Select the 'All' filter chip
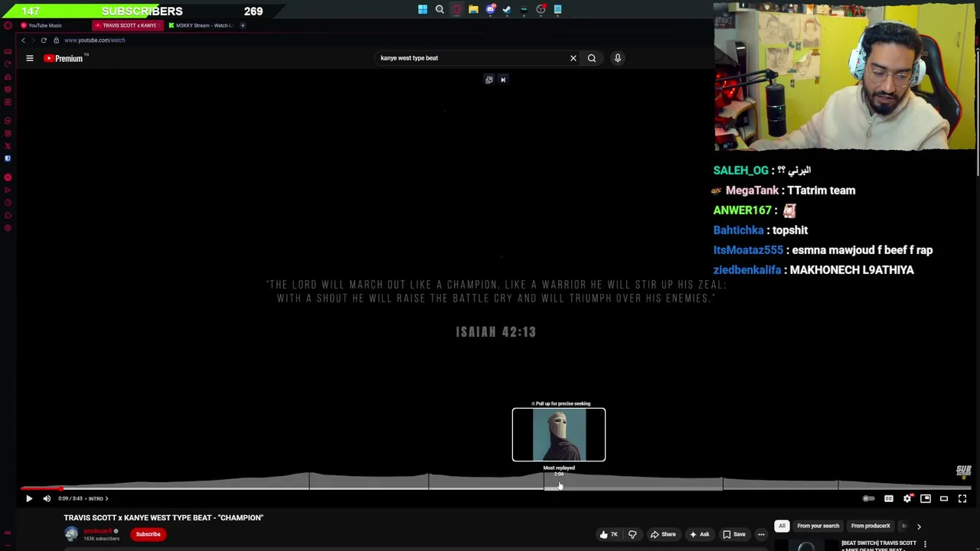Image resolution: width=980 pixels, height=551 pixels. pyautogui.click(x=782, y=526)
